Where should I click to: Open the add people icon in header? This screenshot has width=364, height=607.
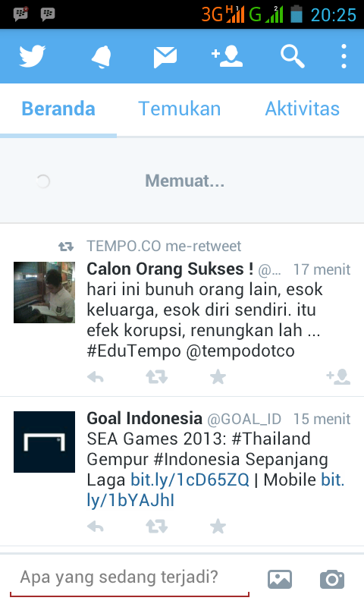[227, 56]
